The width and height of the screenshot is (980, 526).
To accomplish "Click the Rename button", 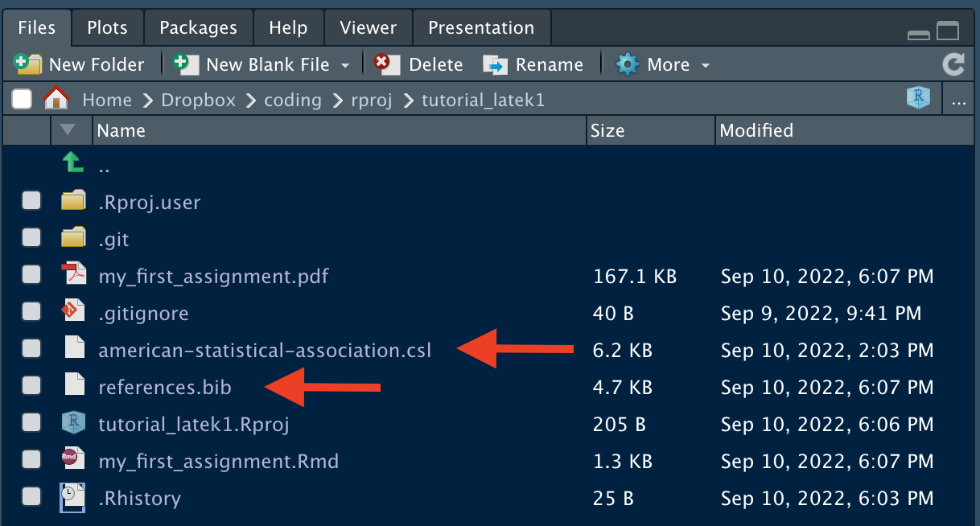I will (x=533, y=64).
